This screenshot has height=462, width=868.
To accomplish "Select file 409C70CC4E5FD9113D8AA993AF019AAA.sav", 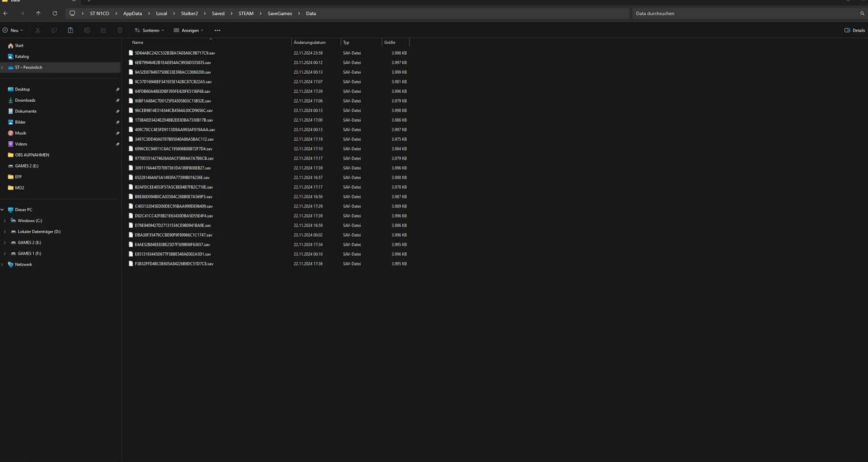I will 175,130.
